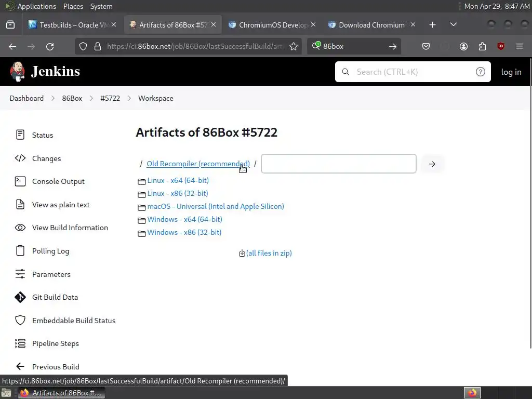
Task: Expand the list all tabs chevron
Action: coord(453,25)
